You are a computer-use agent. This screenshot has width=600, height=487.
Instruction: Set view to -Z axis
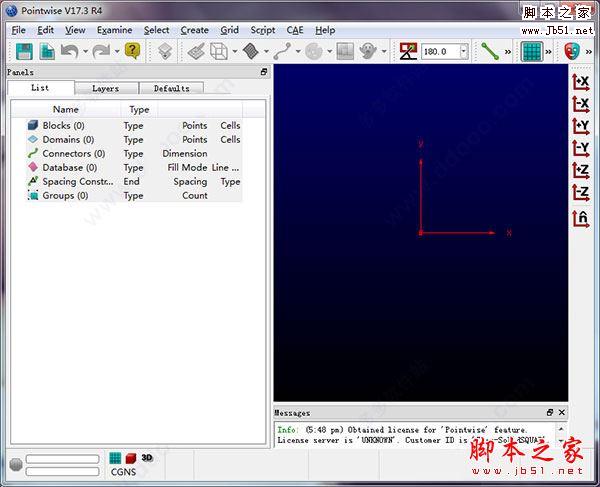pyautogui.click(x=580, y=193)
